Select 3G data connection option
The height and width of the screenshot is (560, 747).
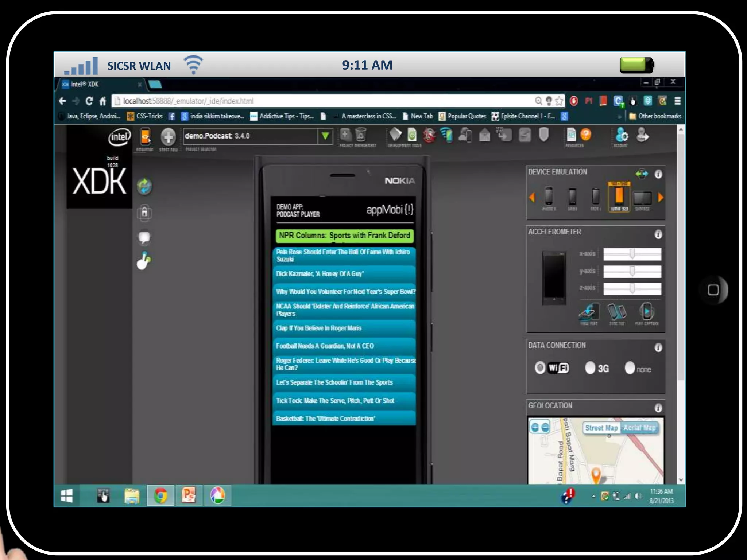pos(590,368)
